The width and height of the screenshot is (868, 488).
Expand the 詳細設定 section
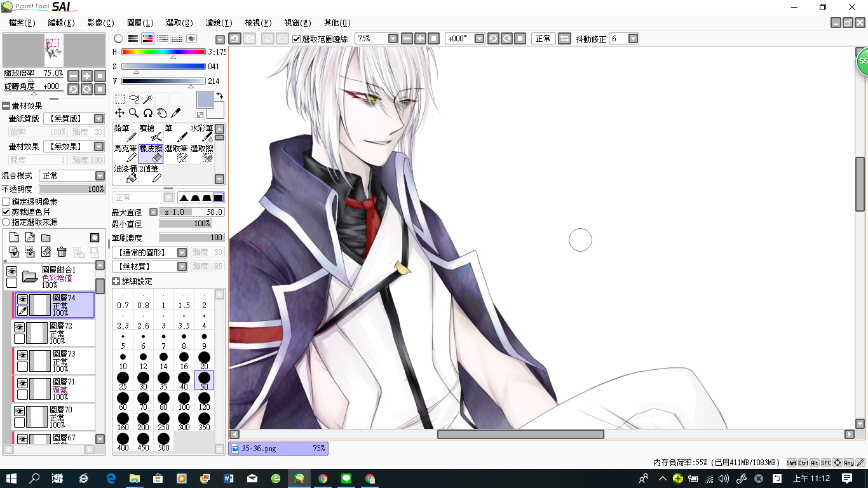[x=116, y=281]
